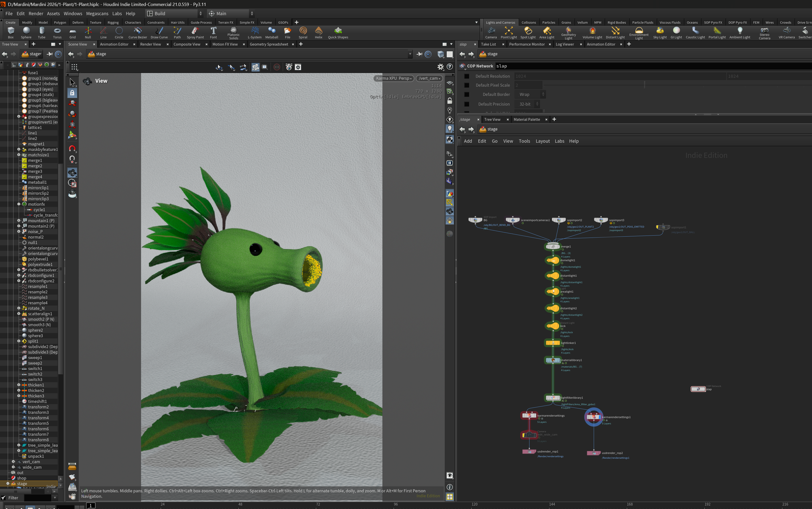
Task: Choose the Spiral shelf tool
Action: pyautogui.click(x=303, y=33)
